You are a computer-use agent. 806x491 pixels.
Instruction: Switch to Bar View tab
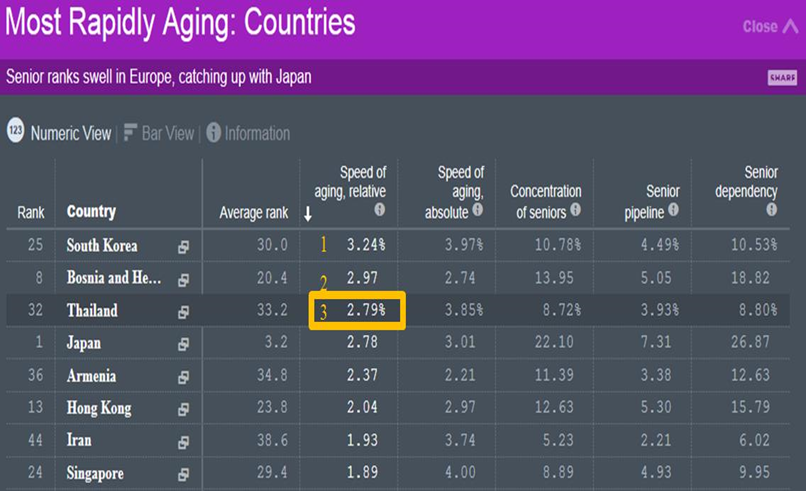point(168,133)
